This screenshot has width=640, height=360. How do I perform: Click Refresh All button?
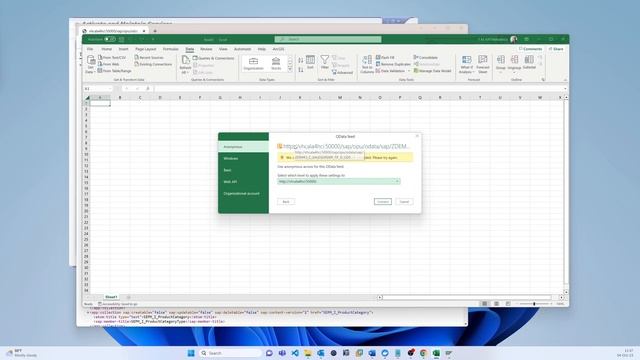(x=185, y=65)
